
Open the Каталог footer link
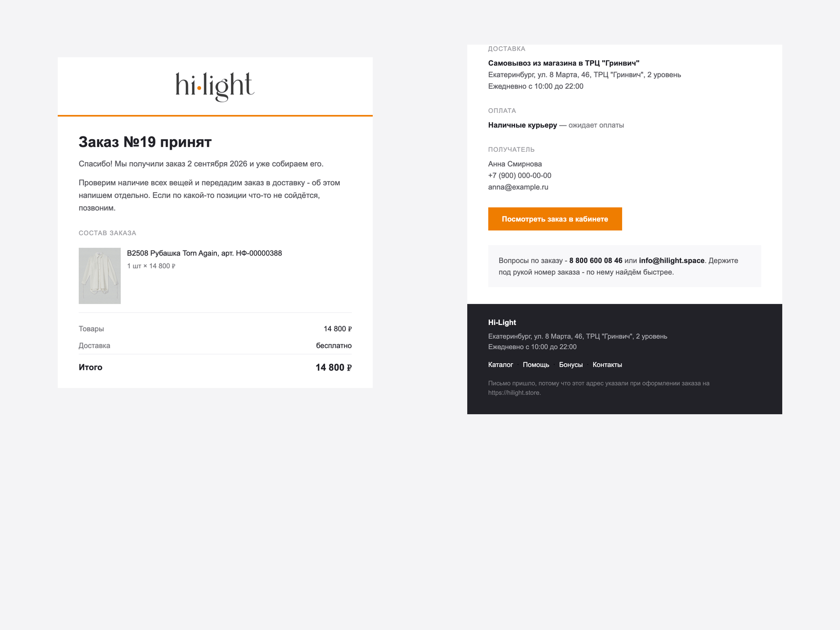(x=500, y=365)
